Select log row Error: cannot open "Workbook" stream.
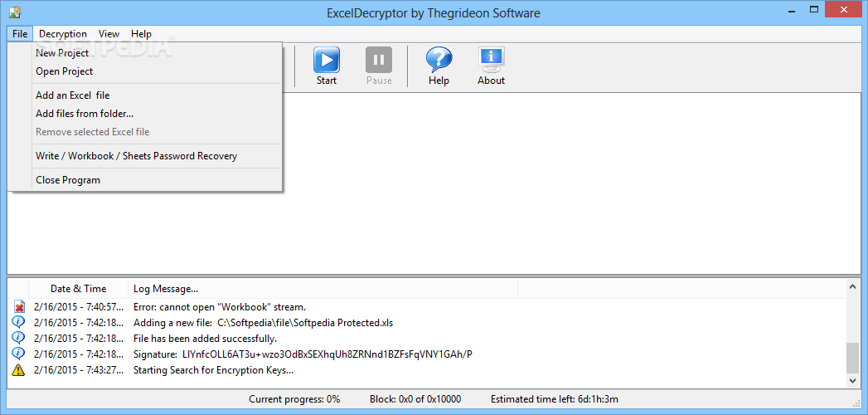This screenshot has height=415, width=868. [219, 307]
